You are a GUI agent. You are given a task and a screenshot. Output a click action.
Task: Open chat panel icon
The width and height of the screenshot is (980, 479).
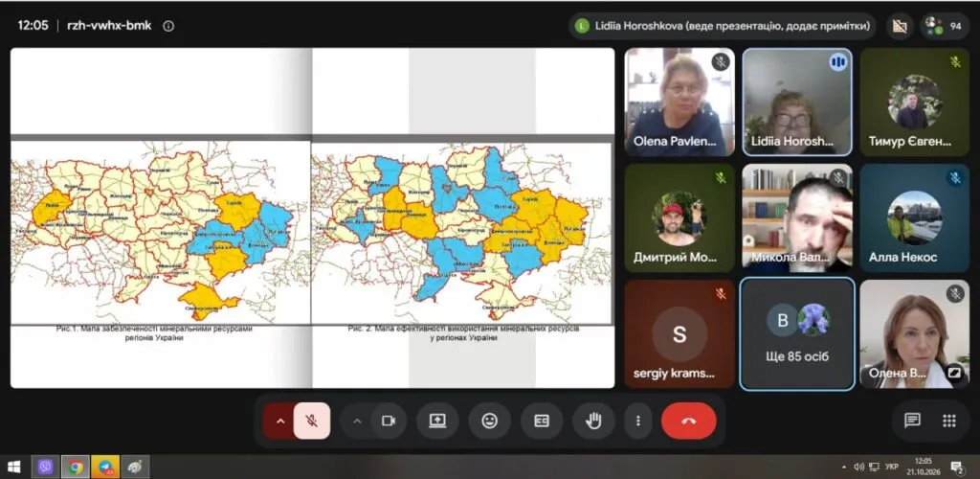pyautogui.click(x=912, y=421)
